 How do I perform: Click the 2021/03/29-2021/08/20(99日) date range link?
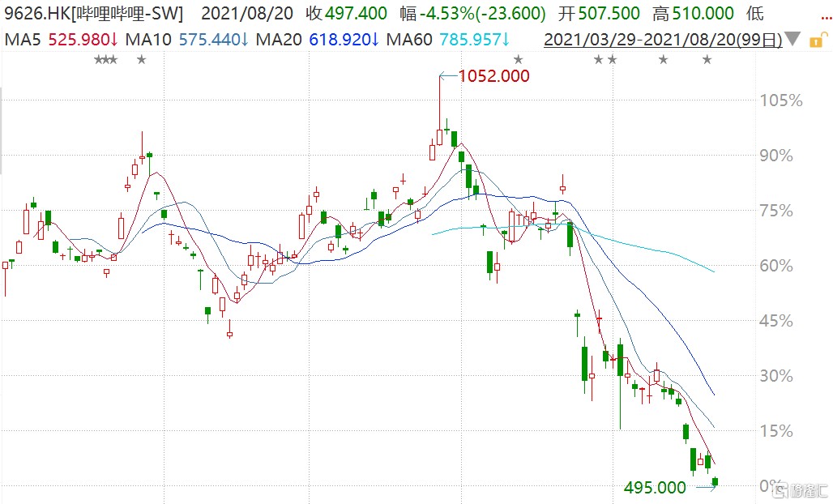click(x=663, y=40)
